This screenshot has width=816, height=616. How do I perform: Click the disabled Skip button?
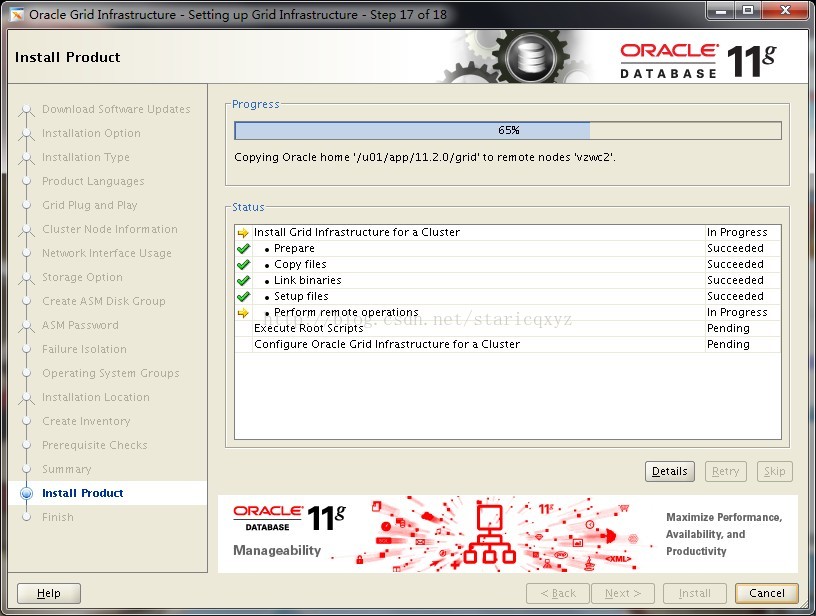pos(774,471)
